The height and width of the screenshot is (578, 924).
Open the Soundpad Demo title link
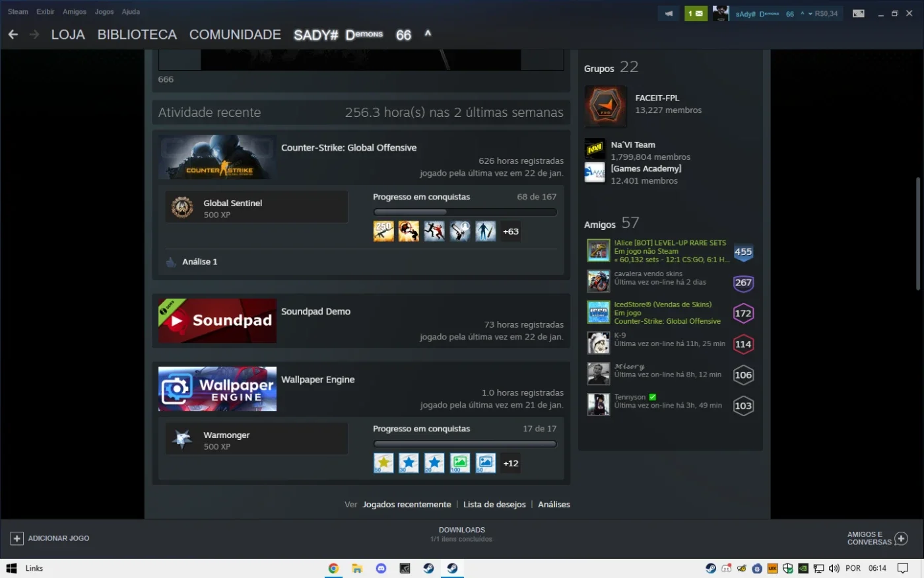[315, 311]
